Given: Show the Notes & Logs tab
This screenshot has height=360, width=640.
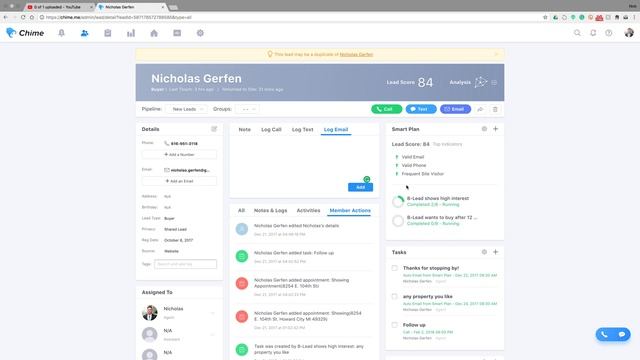Looking at the screenshot, I should 270,211.
